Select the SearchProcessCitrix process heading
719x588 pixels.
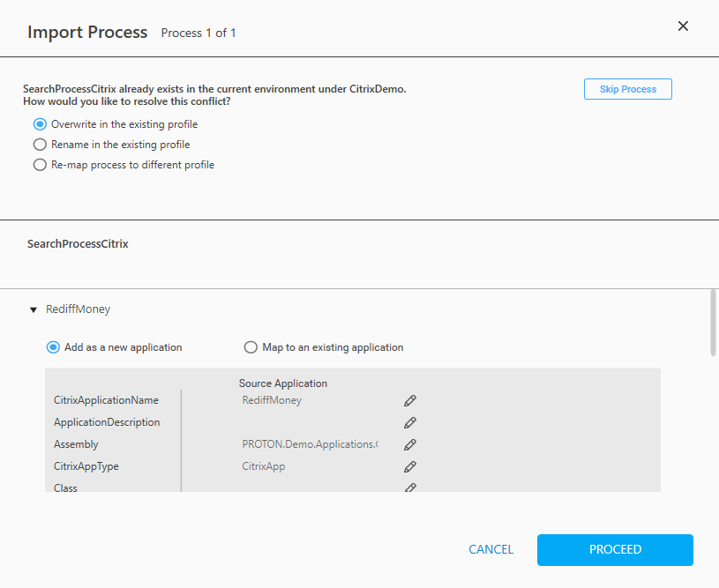click(78, 242)
